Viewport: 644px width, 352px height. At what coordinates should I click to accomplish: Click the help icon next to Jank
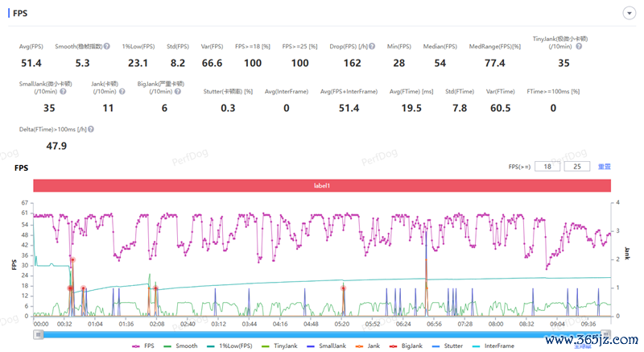[x=122, y=92]
